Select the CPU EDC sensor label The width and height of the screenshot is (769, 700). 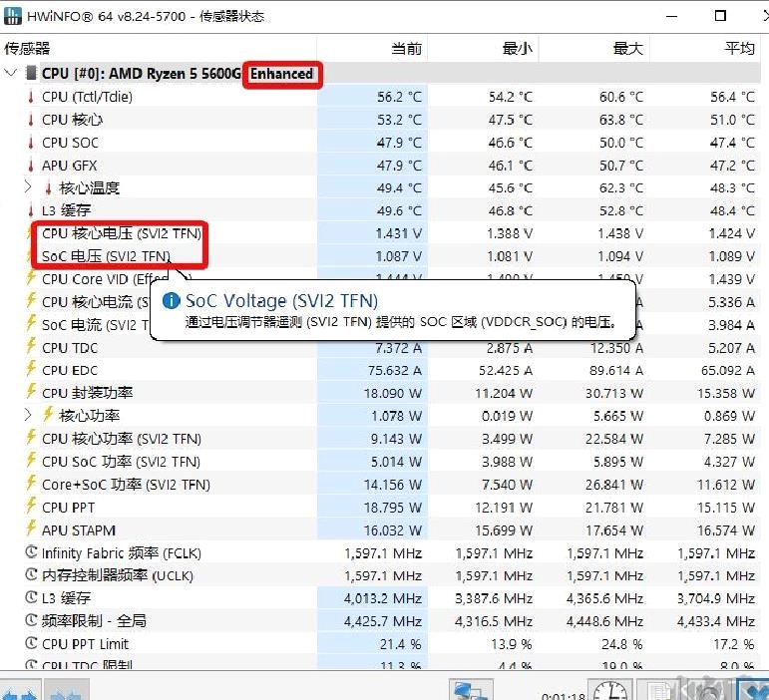tap(70, 370)
